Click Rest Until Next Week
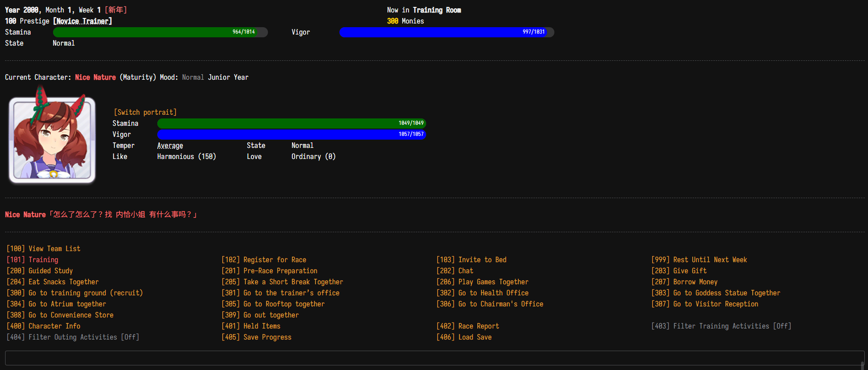 699,260
